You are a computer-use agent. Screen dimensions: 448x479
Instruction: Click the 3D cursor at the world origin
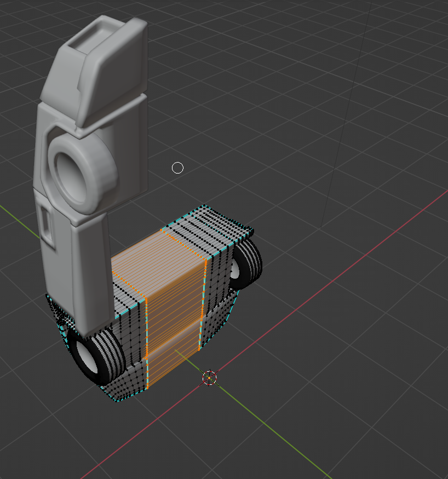pos(209,378)
